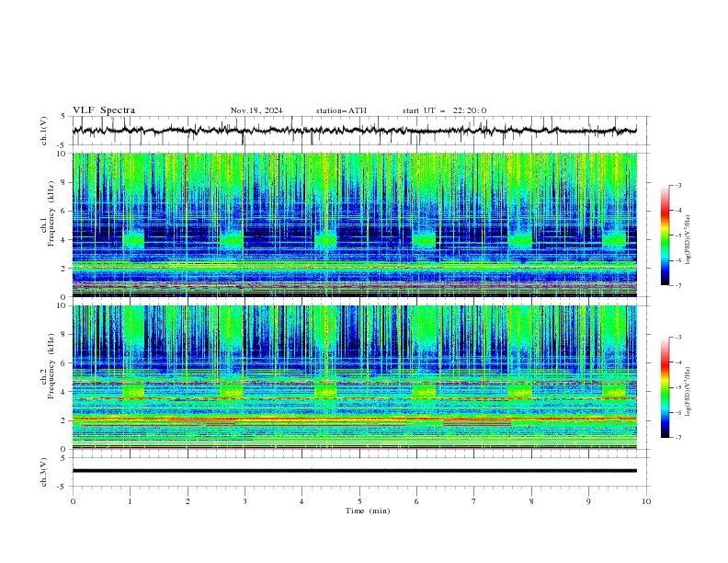Click the ch.1 'Frequency (kHz)' axis label
This screenshot has height=563, width=728.
[51, 213]
